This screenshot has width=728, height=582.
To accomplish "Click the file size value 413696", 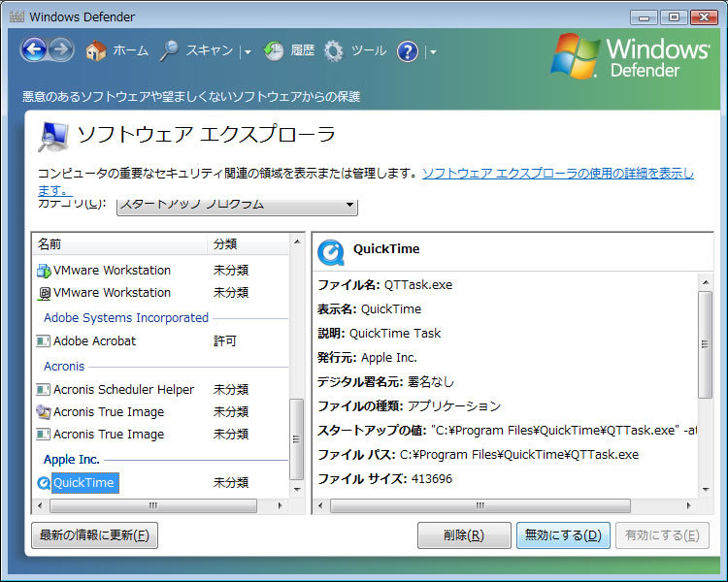I will pyautogui.click(x=431, y=479).
